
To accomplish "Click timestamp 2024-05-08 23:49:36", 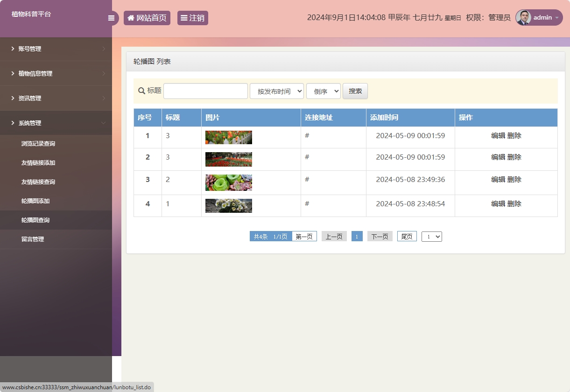I will 410,180.
